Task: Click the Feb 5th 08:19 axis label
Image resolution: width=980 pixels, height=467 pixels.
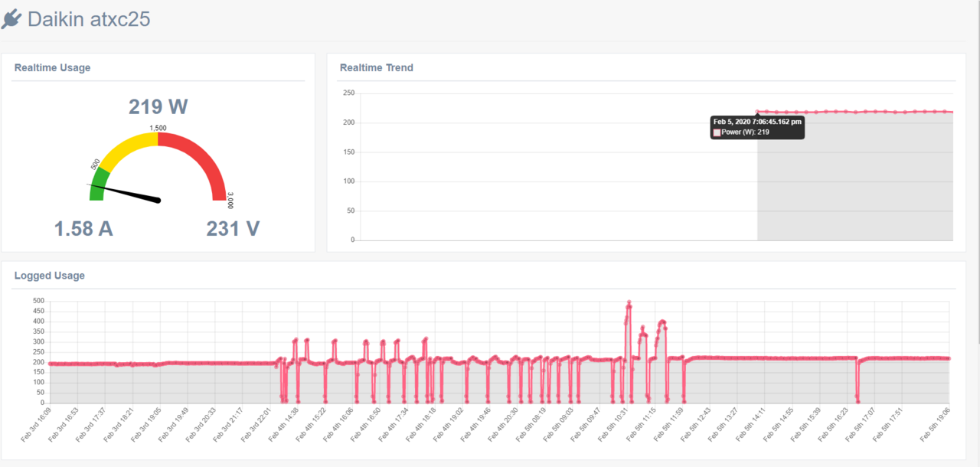Action: pos(532,424)
